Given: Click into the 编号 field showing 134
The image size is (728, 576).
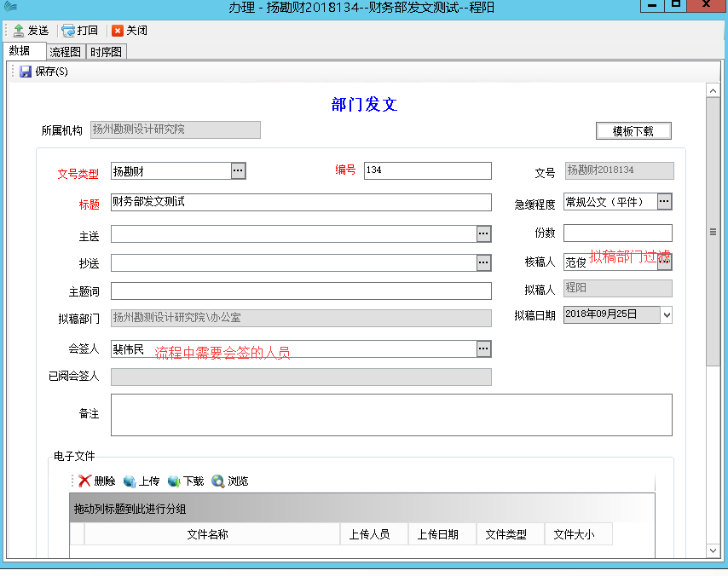Looking at the screenshot, I should tap(428, 170).
